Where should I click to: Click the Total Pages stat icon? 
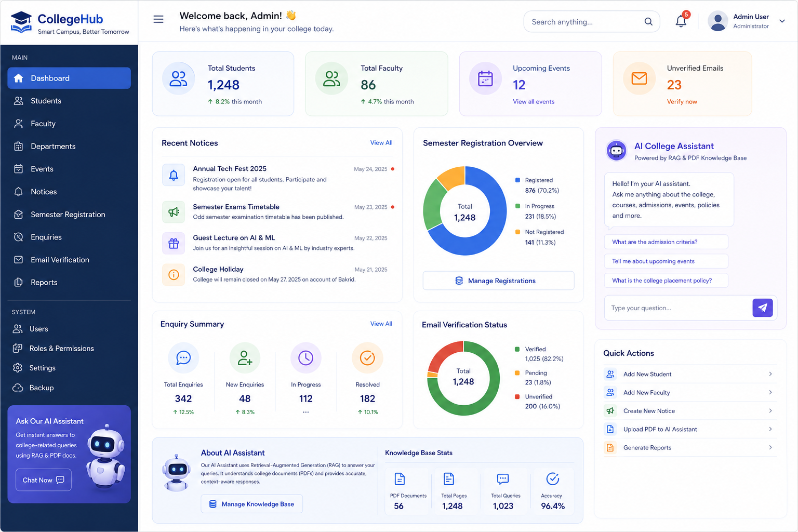tap(449, 478)
